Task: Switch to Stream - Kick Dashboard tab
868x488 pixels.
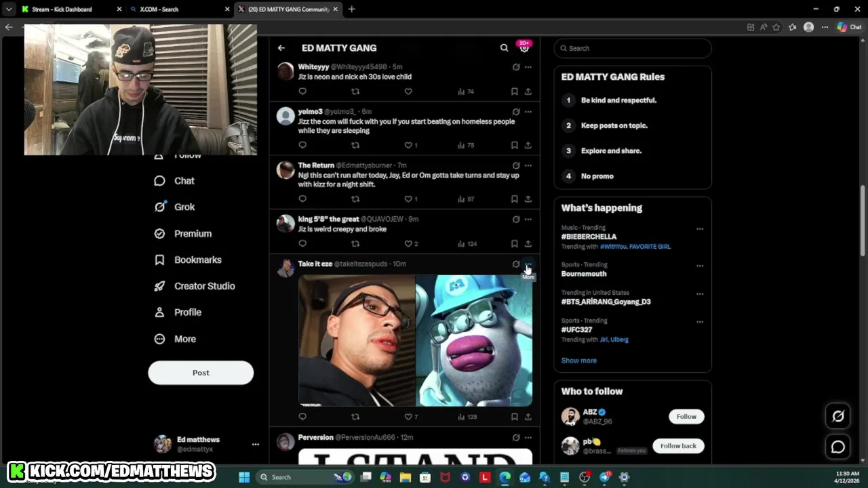Action: coord(71,9)
